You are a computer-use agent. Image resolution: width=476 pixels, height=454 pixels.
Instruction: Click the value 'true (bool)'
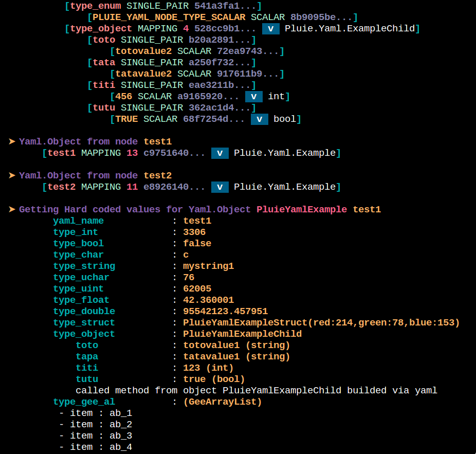(x=214, y=379)
